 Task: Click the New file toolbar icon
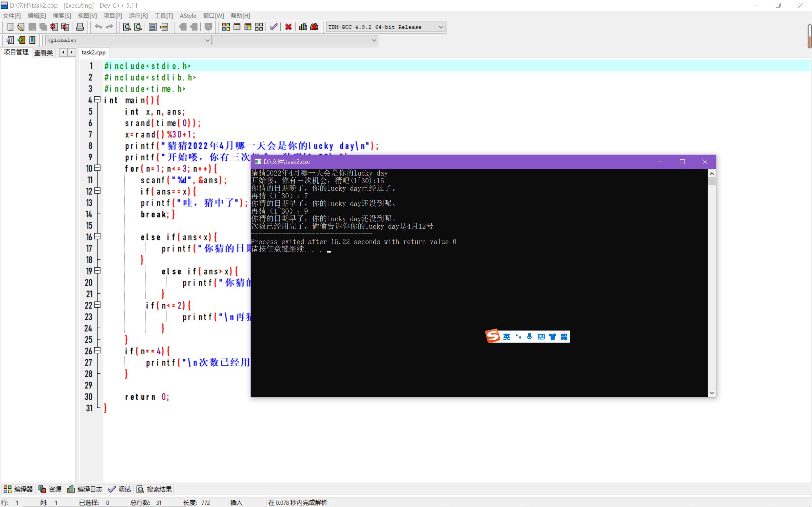(10, 27)
